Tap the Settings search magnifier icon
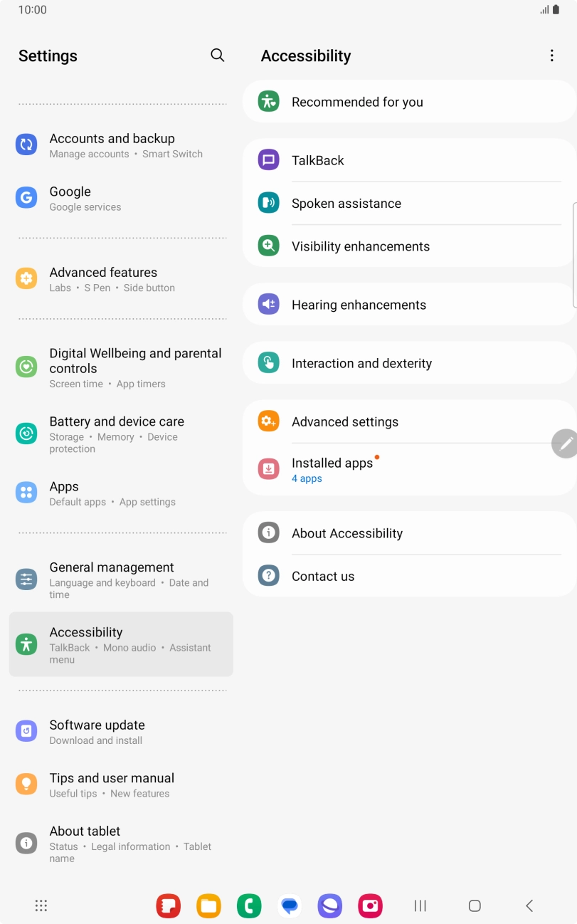 (218, 56)
